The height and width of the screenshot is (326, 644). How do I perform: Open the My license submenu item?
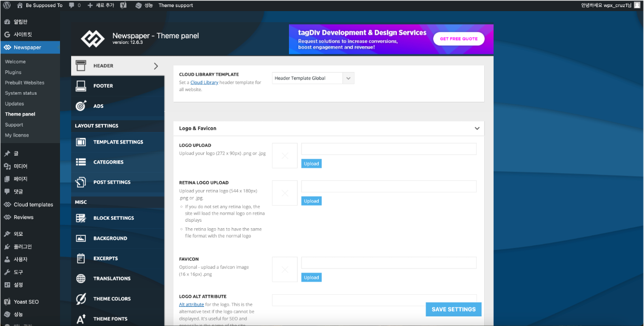coord(17,135)
